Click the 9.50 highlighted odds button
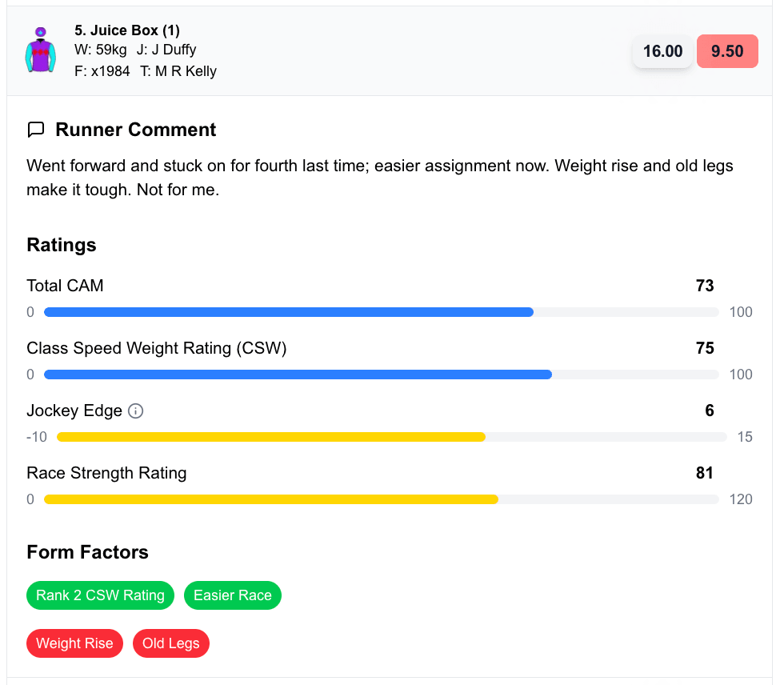784x685 pixels. point(727,50)
